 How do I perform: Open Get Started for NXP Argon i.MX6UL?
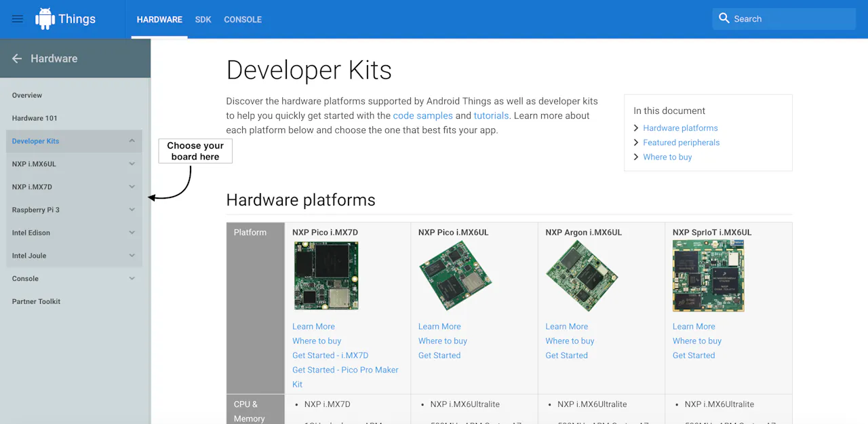(x=567, y=355)
